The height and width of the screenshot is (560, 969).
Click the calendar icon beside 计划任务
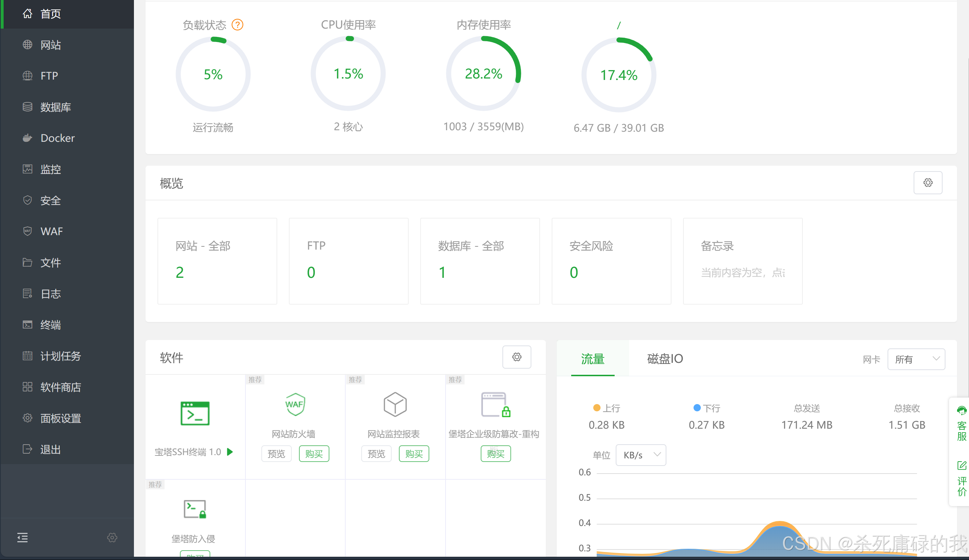[x=27, y=356]
